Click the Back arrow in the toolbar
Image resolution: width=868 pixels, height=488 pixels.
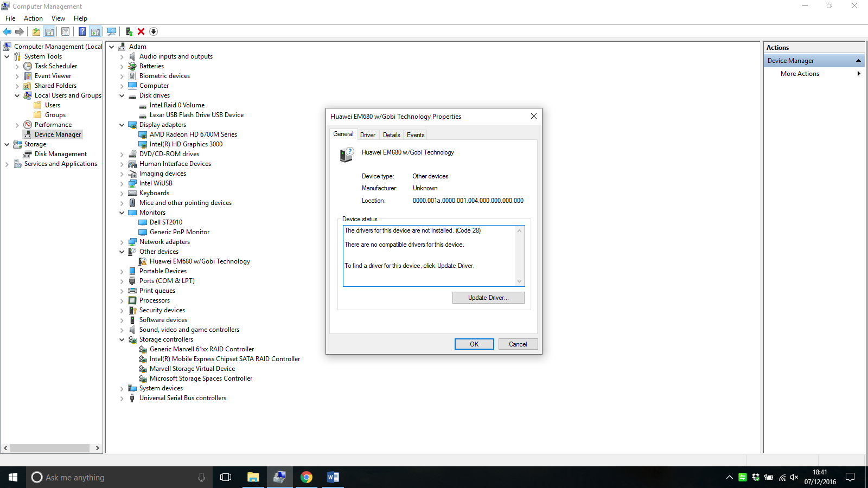pos(7,31)
